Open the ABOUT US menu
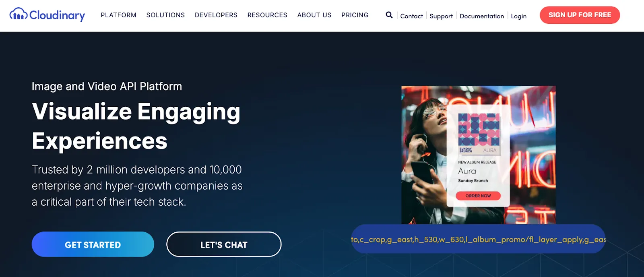The image size is (644, 277). click(314, 15)
